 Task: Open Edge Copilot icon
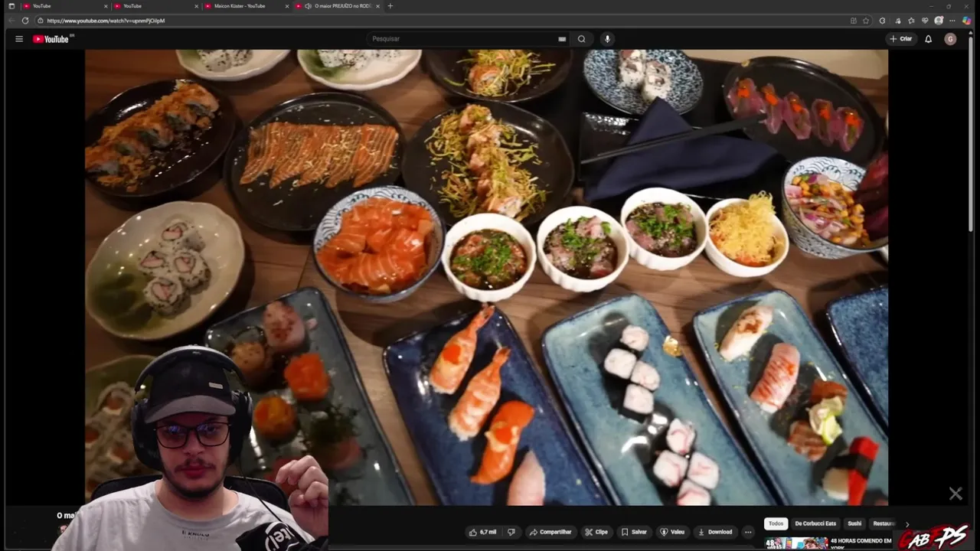[967, 21]
